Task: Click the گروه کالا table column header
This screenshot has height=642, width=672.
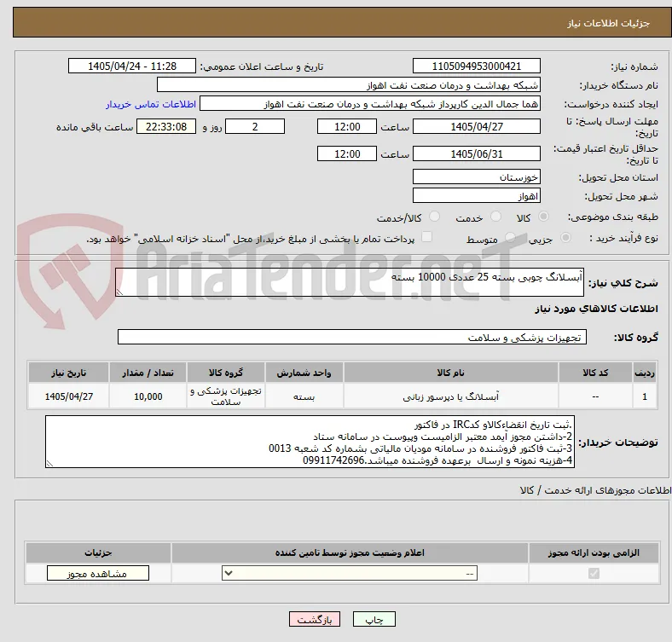Action: tap(226, 373)
